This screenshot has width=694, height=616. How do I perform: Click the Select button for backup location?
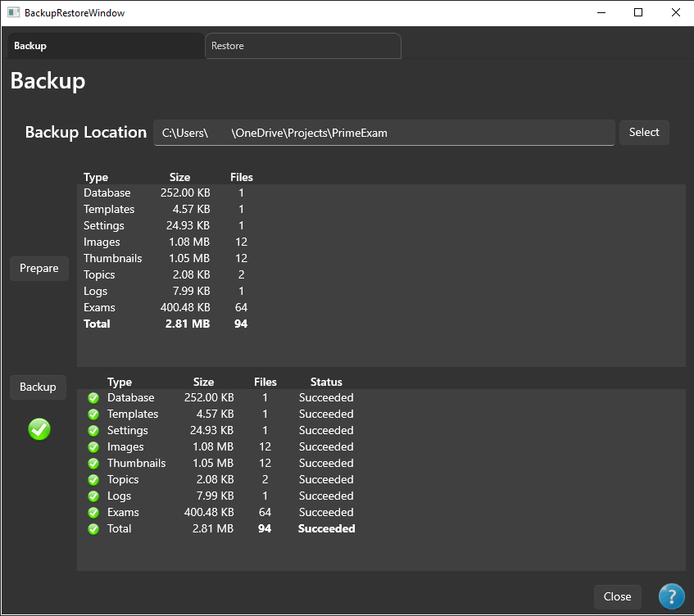click(644, 133)
